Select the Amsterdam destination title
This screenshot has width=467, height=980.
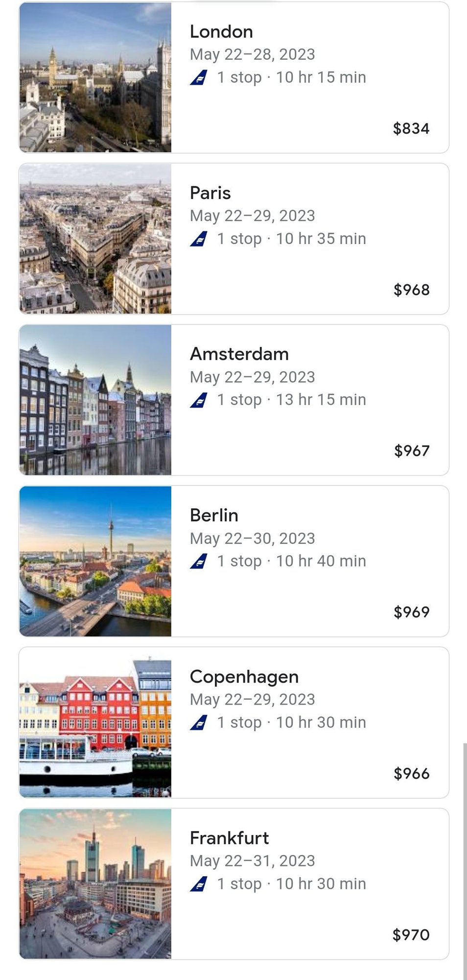coord(239,354)
